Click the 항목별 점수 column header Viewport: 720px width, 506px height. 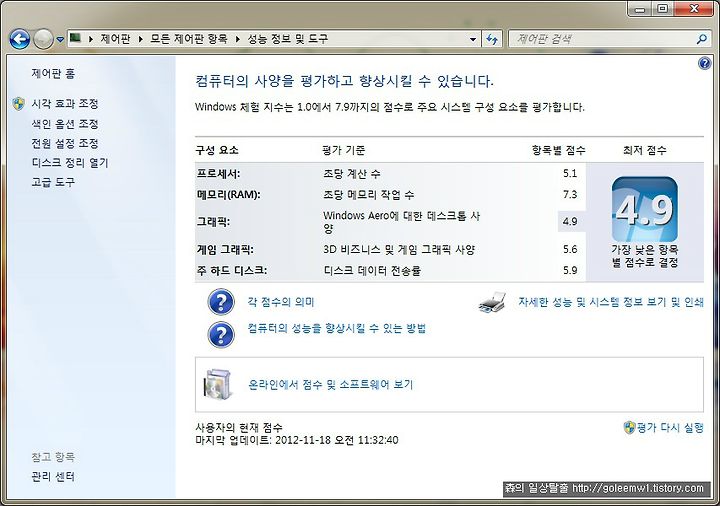[x=558, y=150]
